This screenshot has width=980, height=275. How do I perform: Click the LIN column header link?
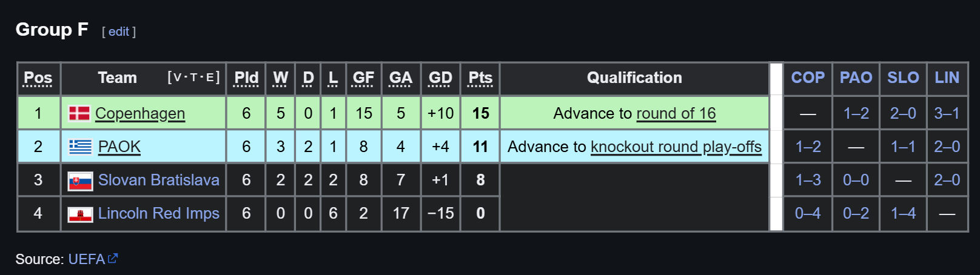[x=947, y=78]
